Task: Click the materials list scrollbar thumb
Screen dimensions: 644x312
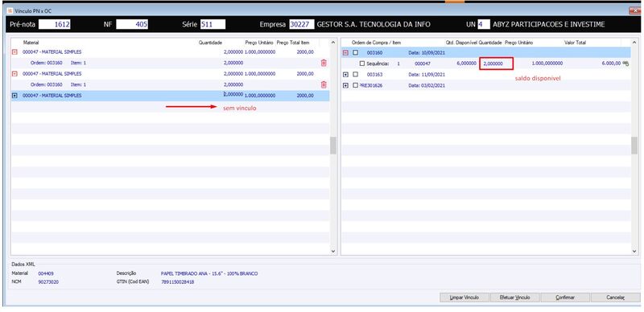Action: [333, 146]
